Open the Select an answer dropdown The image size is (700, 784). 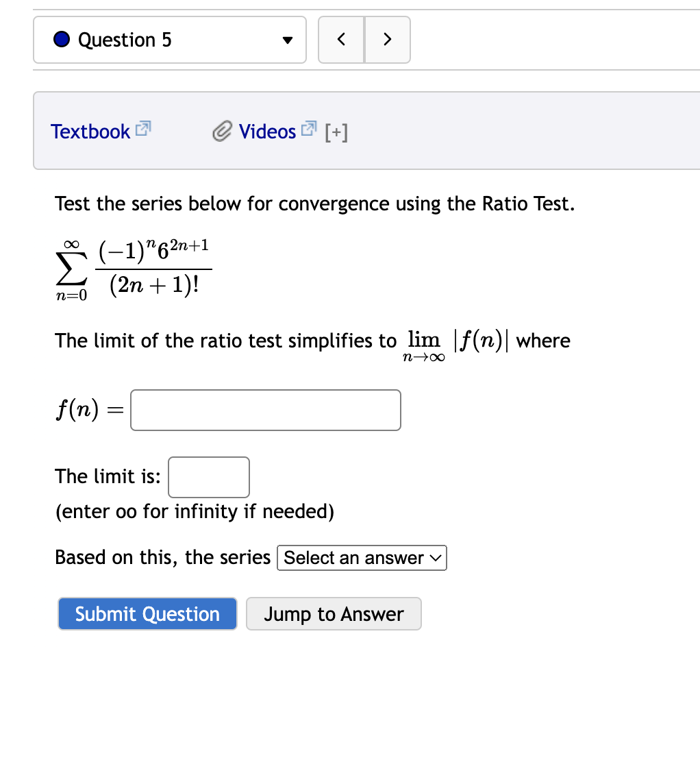tap(362, 558)
